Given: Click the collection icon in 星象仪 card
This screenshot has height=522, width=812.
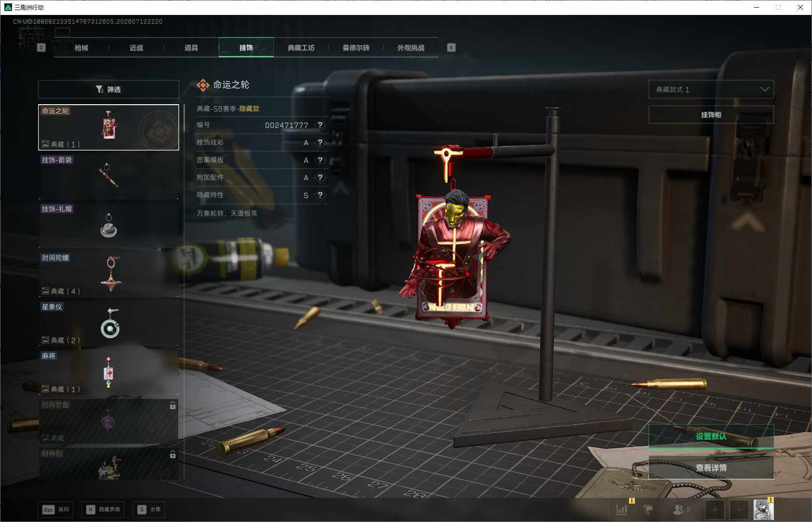Looking at the screenshot, I should click(x=45, y=340).
